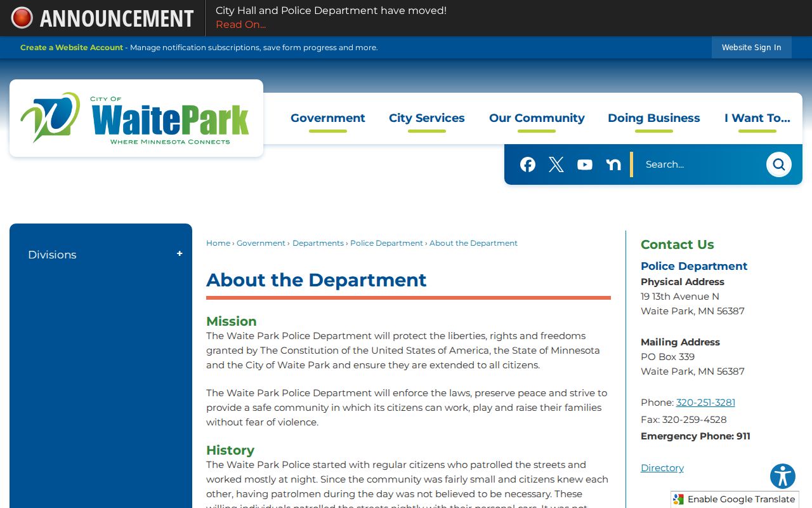Click the '19 13th Avenue N' address
Image resolution: width=812 pixels, height=508 pixels.
[x=680, y=297]
